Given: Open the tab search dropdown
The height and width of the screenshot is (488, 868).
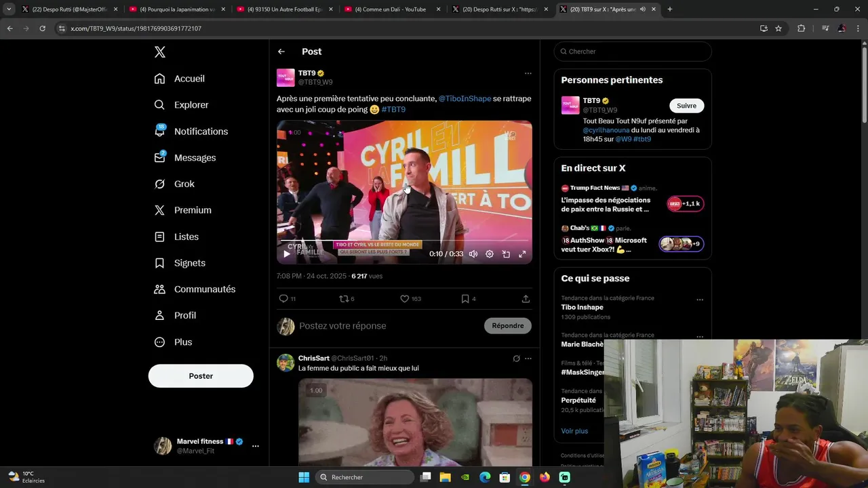Looking at the screenshot, I should (x=9, y=9).
